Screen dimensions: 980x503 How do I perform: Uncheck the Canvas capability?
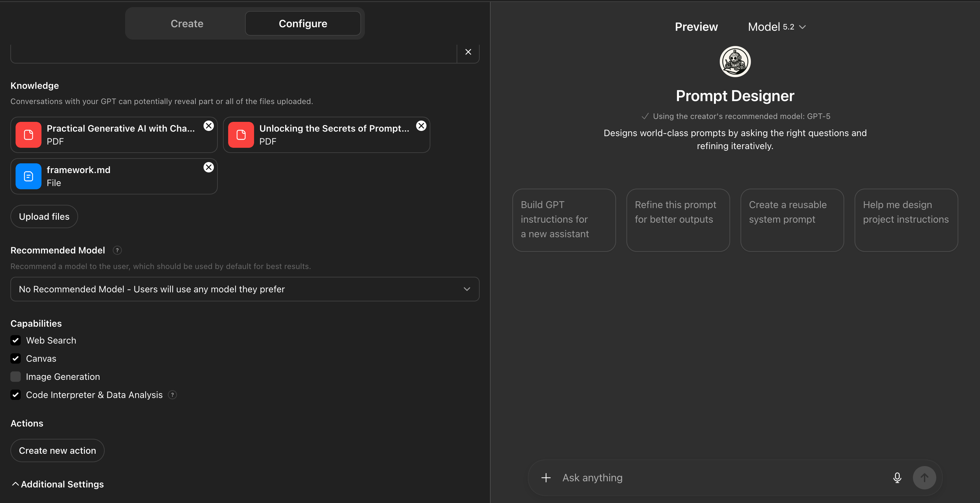tap(16, 358)
